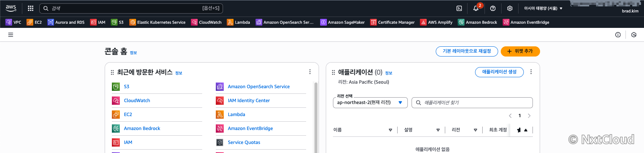This screenshot has height=153, width=644.
Task: Go to the previous applications page
Action: (510, 116)
